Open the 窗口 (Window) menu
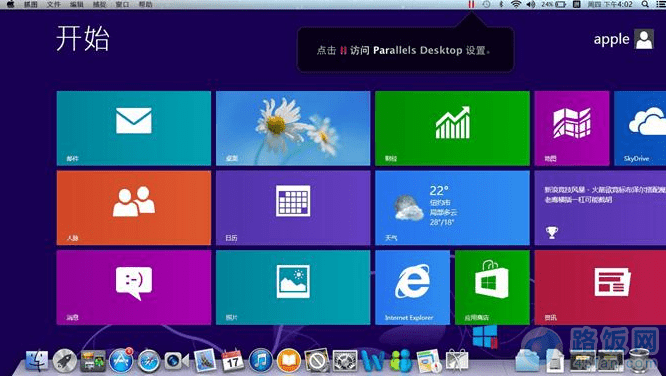Image resolution: width=666 pixels, height=376 pixels. point(122,4)
